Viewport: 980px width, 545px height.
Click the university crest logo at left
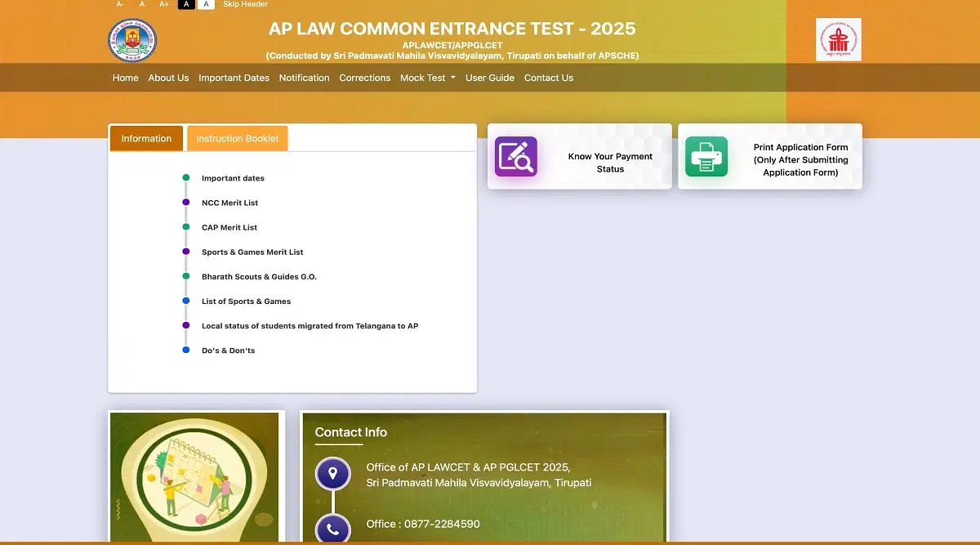132,41
